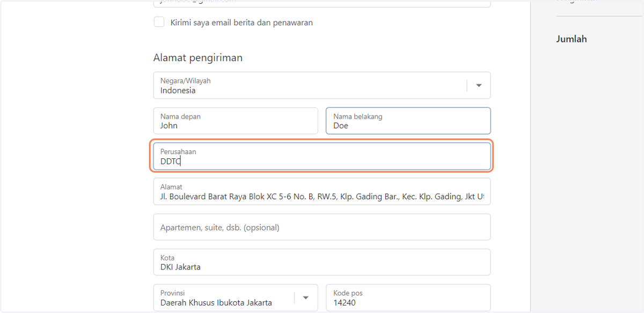Click the checkbox label 'Kirimi saya email berita dan penawaran'
The image size is (644, 313).
pos(241,23)
